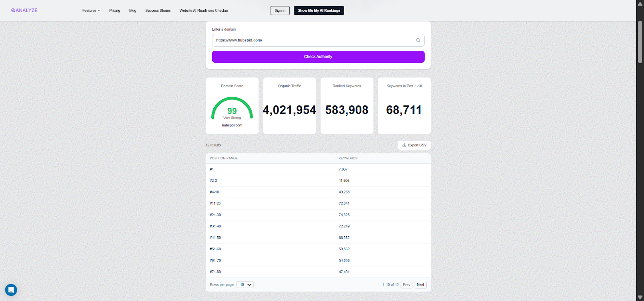Select the #21-30 position row
This screenshot has height=301, width=644.
pyautogui.click(x=318, y=215)
